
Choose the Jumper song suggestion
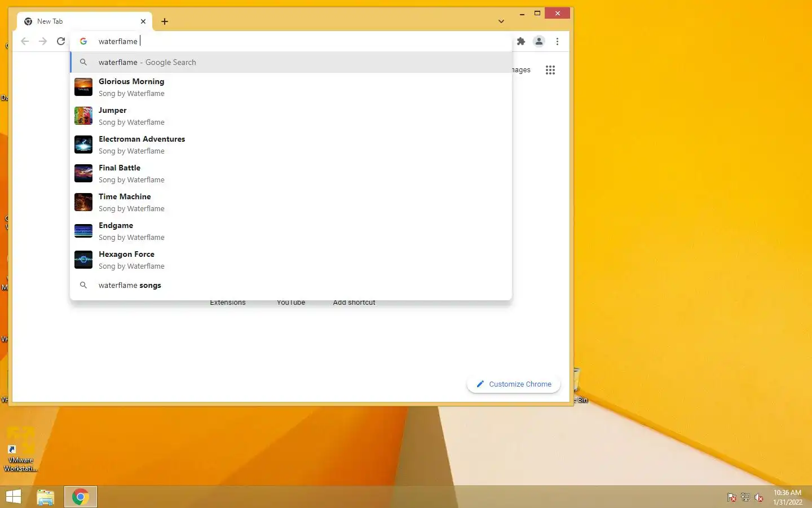(291, 116)
